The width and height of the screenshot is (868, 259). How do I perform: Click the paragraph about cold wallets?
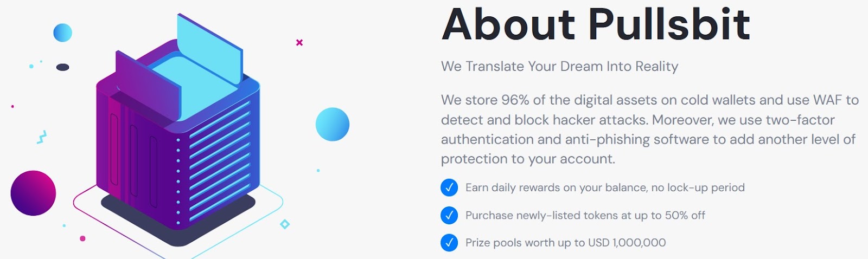coord(649,129)
